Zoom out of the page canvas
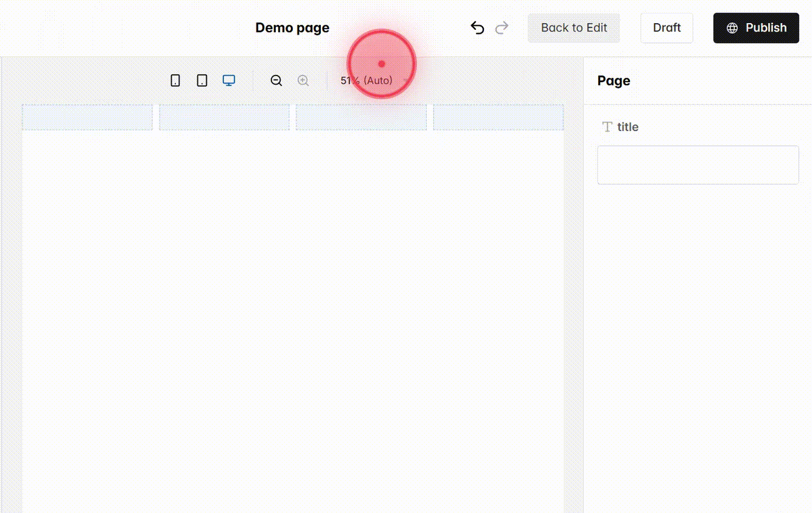This screenshot has width=812, height=513. point(276,80)
